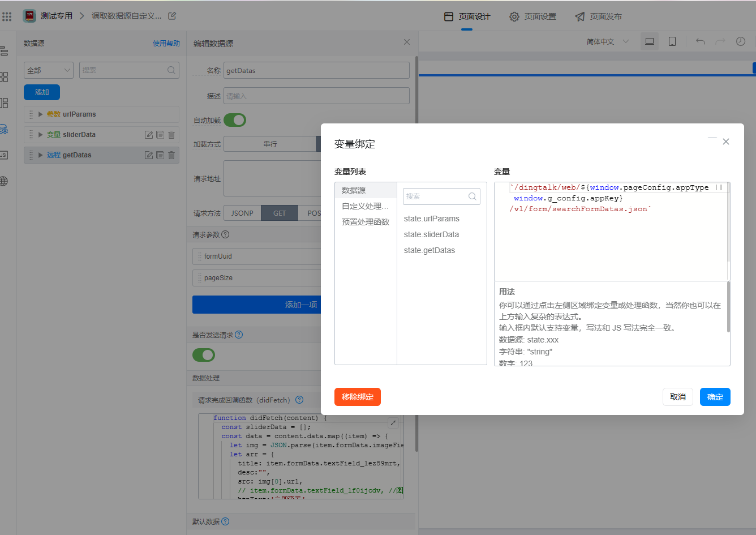Click the search magnifier in data source panel

(x=171, y=70)
